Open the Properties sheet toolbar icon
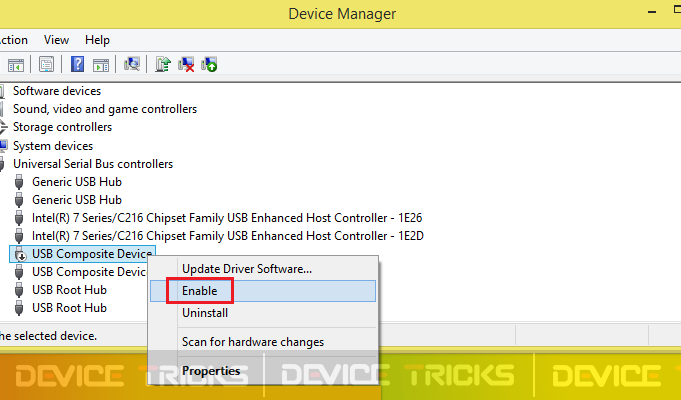The height and width of the screenshot is (400, 681). point(46,65)
